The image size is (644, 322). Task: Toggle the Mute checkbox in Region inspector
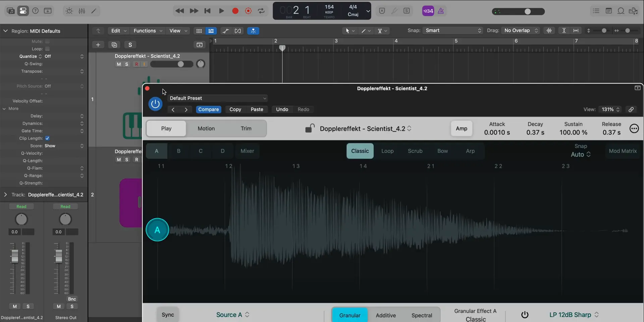(x=47, y=41)
